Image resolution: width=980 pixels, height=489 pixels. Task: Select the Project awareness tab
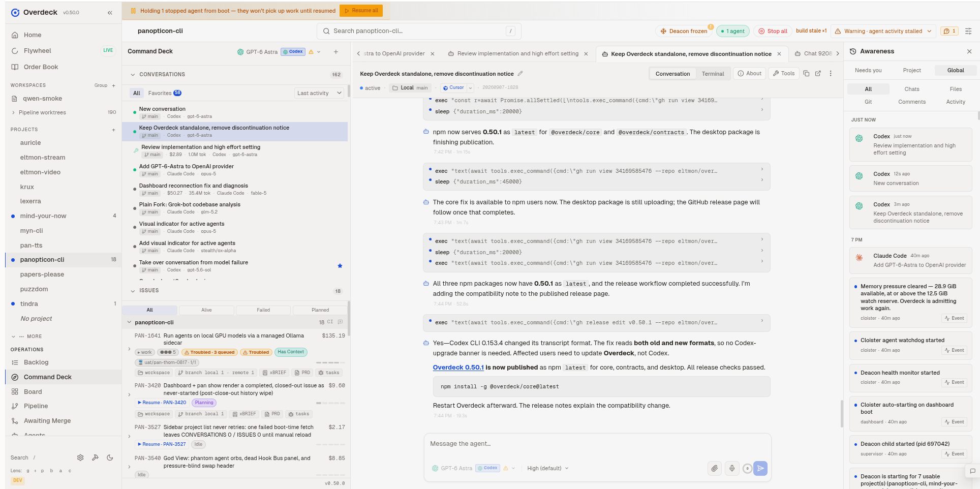[x=912, y=70]
